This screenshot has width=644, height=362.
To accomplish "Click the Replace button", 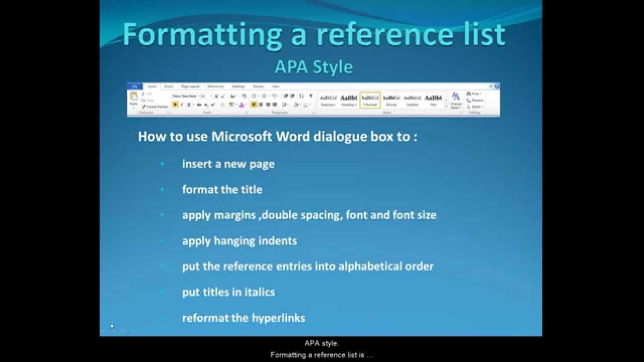I will tap(475, 100).
